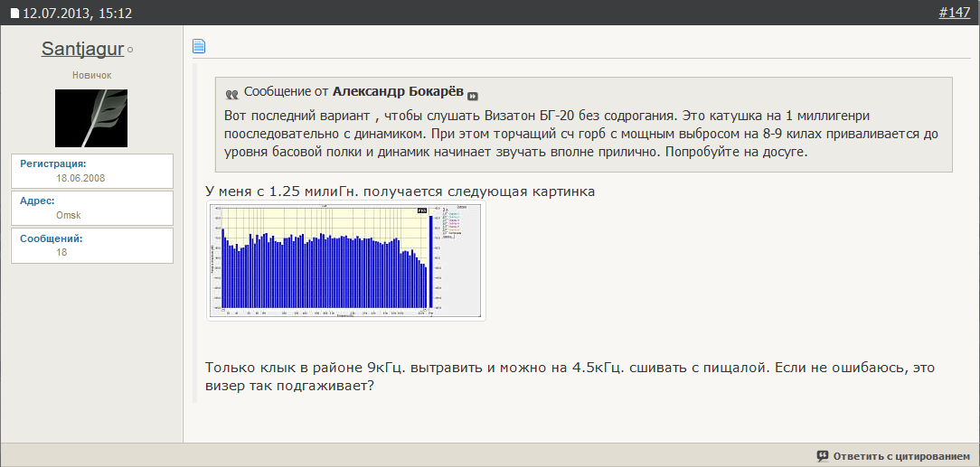The height and width of the screenshot is (467, 980).
Task: Click the quote reply speech bubble icon
Action: click(823, 456)
